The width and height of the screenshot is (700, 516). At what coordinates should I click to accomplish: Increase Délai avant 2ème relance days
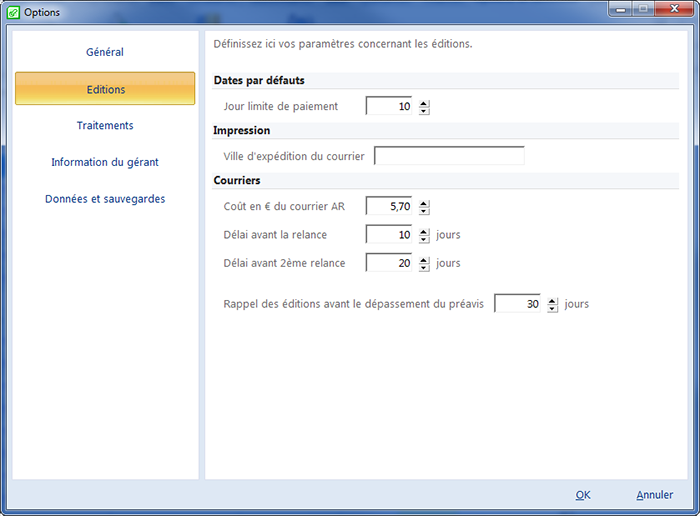tap(424, 259)
